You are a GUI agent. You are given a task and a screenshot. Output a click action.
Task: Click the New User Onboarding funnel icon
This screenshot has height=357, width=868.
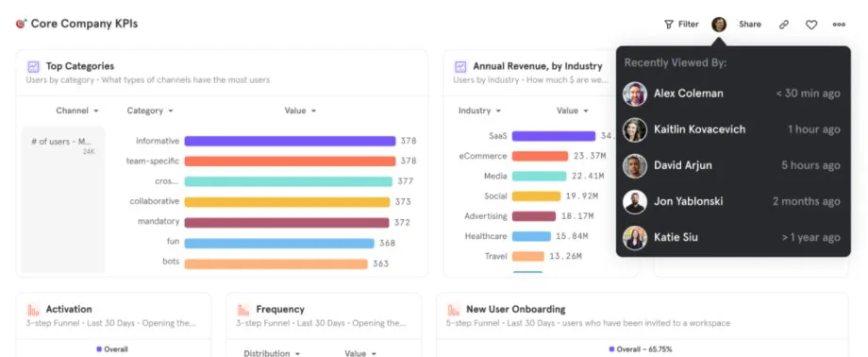454,310
